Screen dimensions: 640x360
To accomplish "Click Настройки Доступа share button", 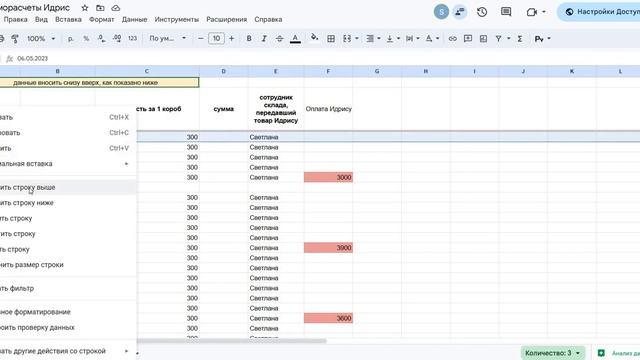I will [599, 12].
